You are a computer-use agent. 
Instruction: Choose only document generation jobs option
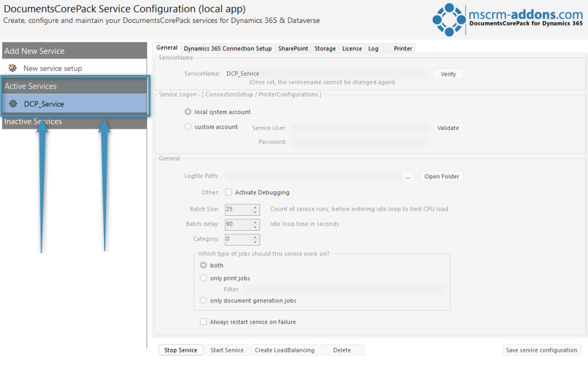(203, 300)
